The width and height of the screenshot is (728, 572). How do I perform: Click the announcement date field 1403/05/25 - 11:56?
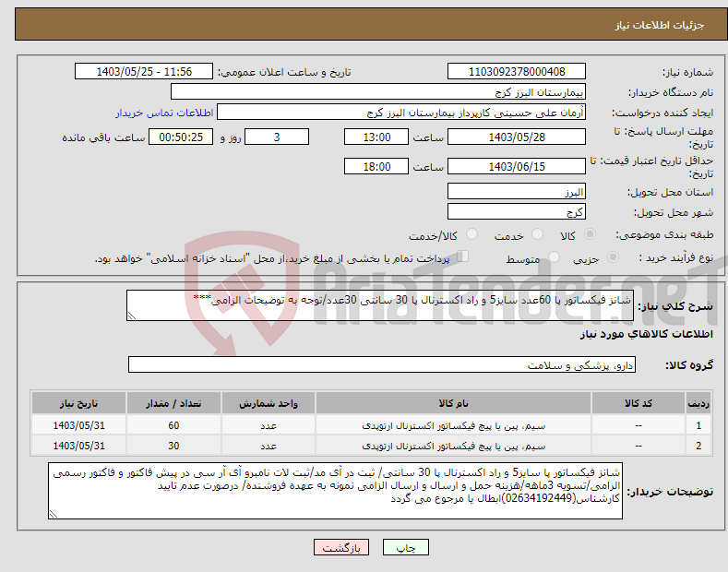click(x=144, y=72)
